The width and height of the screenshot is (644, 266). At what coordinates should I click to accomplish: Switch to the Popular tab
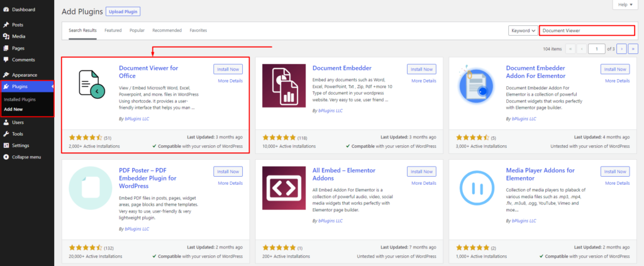coord(137,30)
